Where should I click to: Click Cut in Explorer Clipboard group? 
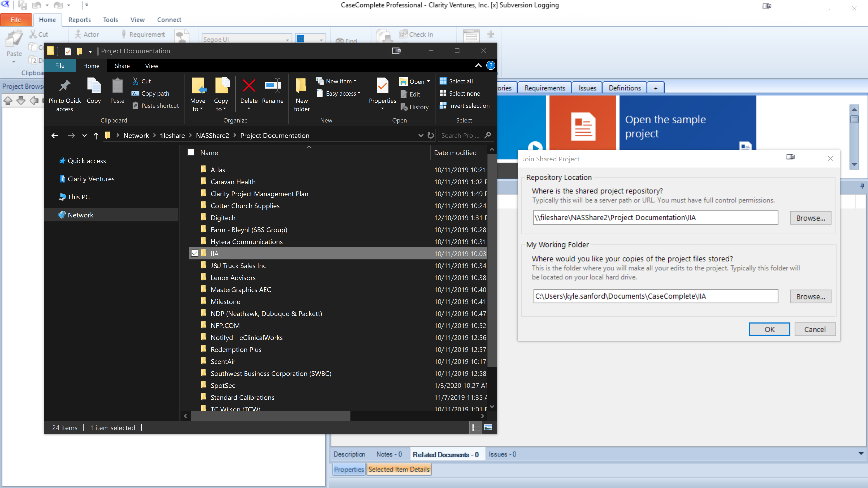[142, 81]
